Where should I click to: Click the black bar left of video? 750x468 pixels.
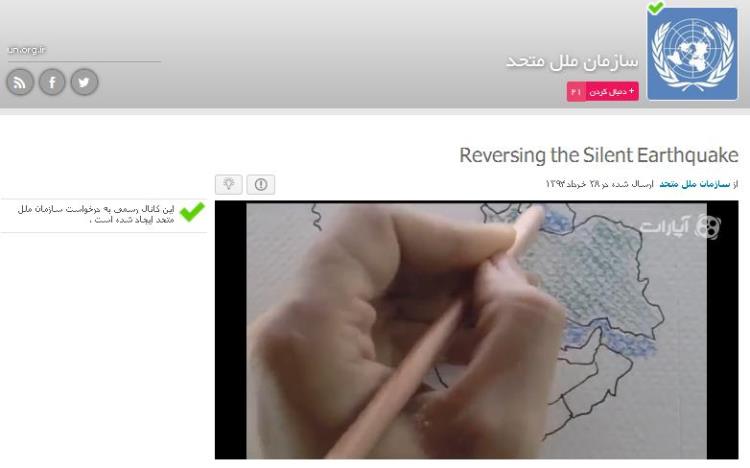[231, 330]
